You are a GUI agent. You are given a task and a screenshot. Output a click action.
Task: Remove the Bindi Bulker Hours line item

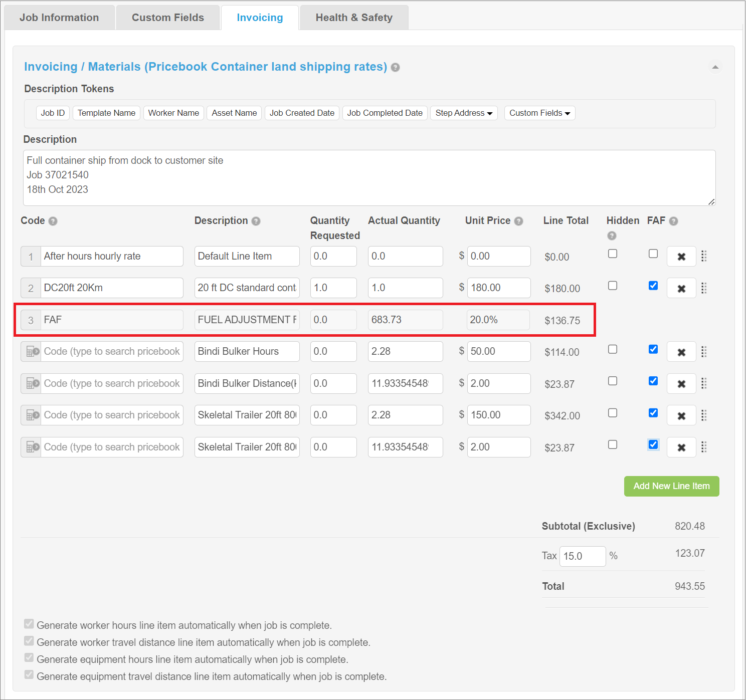[681, 352]
